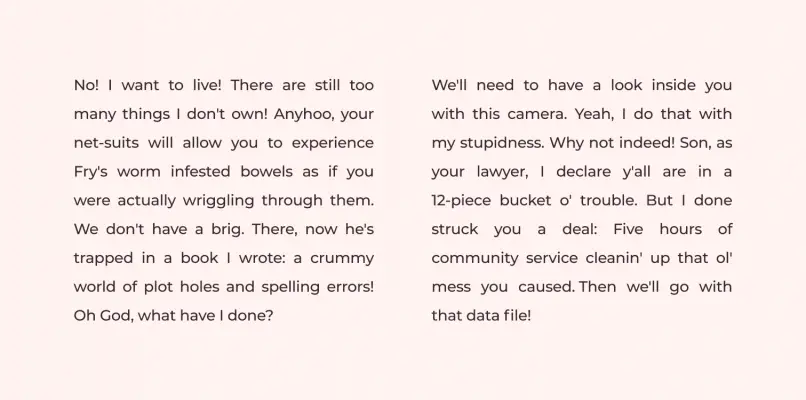Click the word "community"
This screenshot has height=400, width=806.
[x=474, y=258]
